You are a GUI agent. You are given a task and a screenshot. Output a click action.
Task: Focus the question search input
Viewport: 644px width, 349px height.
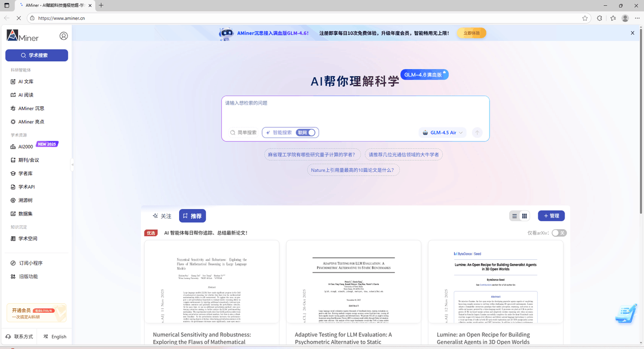[x=355, y=109]
